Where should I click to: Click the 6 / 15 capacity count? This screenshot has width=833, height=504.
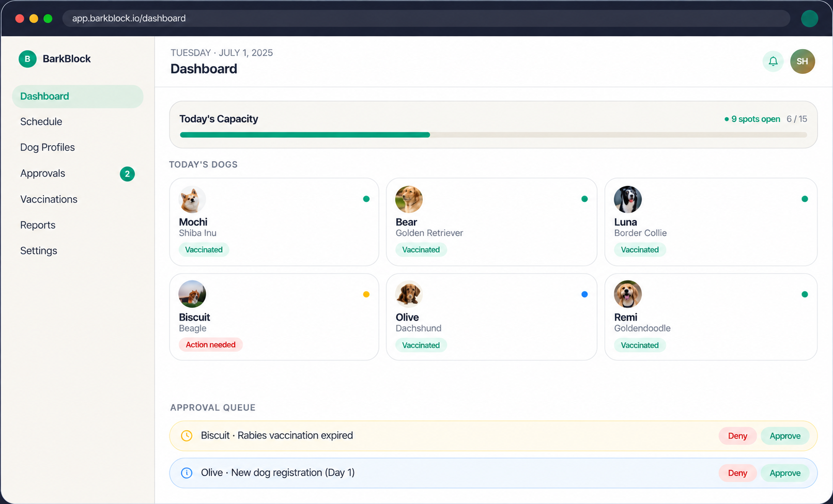[x=797, y=119]
